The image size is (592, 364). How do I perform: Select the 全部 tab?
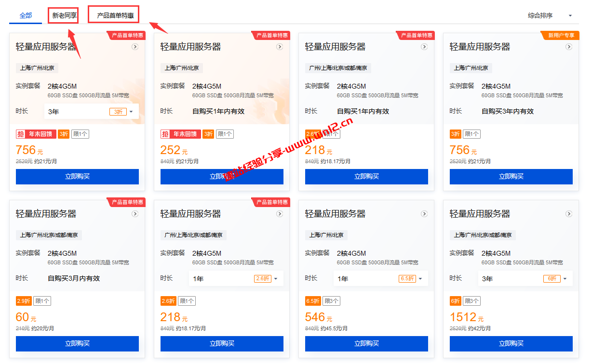pos(26,15)
